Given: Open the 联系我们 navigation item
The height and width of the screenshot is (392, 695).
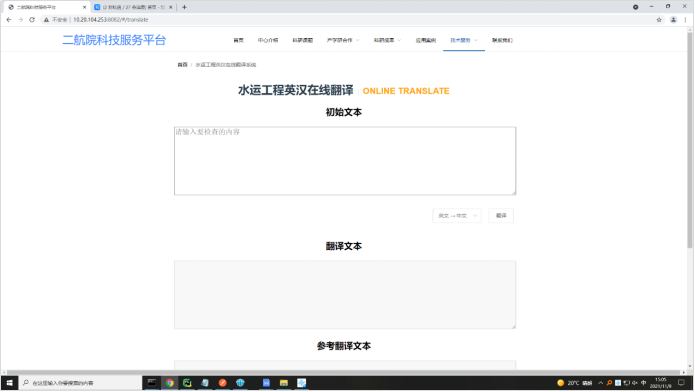Looking at the screenshot, I should [x=502, y=40].
